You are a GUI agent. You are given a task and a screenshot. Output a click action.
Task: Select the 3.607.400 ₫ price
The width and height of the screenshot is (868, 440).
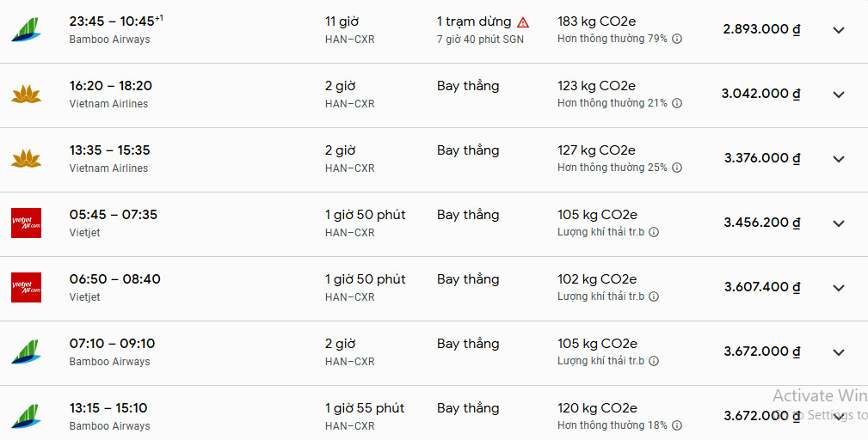tap(761, 287)
